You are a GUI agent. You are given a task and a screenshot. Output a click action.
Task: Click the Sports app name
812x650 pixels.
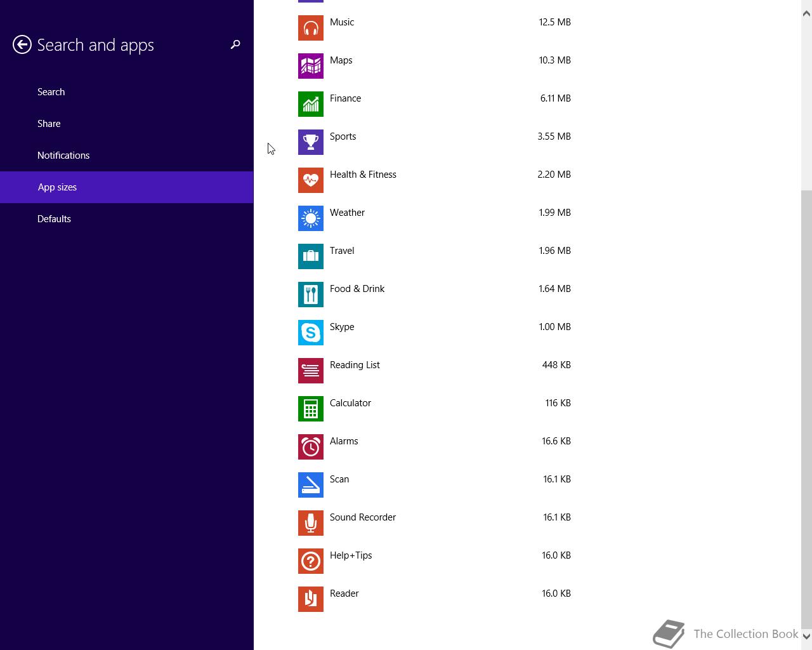(x=343, y=136)
